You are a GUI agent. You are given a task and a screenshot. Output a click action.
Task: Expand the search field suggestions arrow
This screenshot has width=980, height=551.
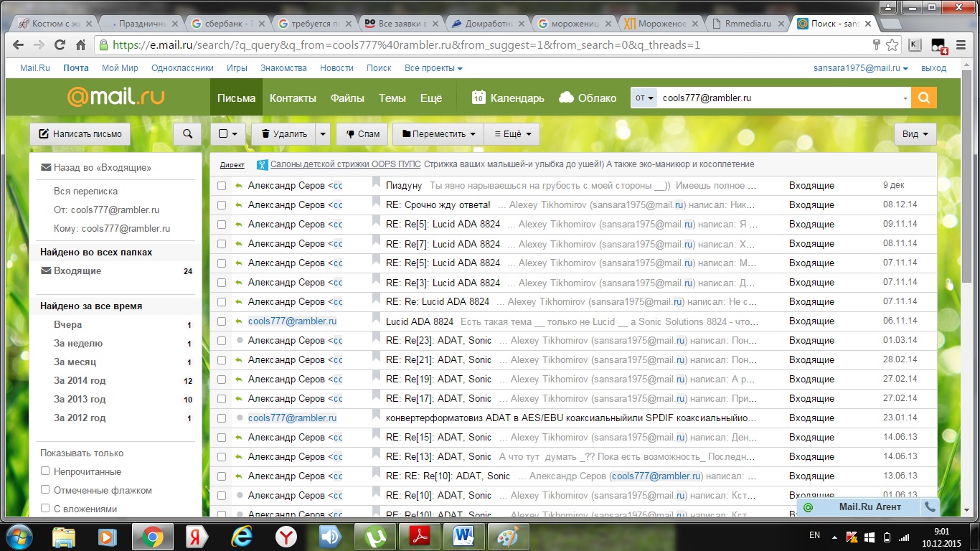905,98
